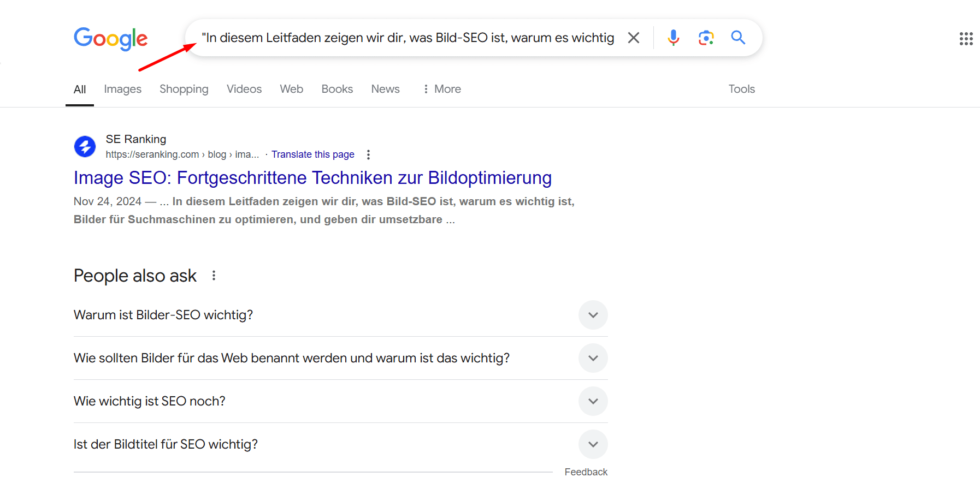Open Google Lens image search

click(x=706, y=38)
